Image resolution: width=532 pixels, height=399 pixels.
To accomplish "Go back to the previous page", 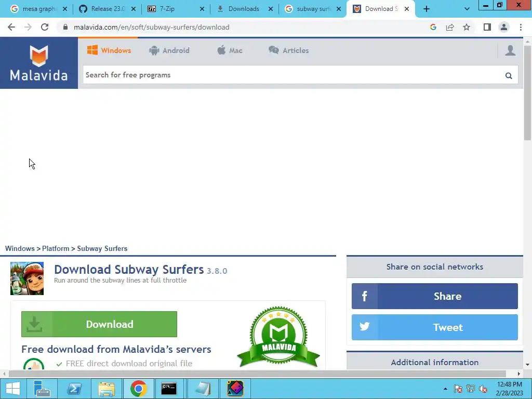I will [11, 27].
